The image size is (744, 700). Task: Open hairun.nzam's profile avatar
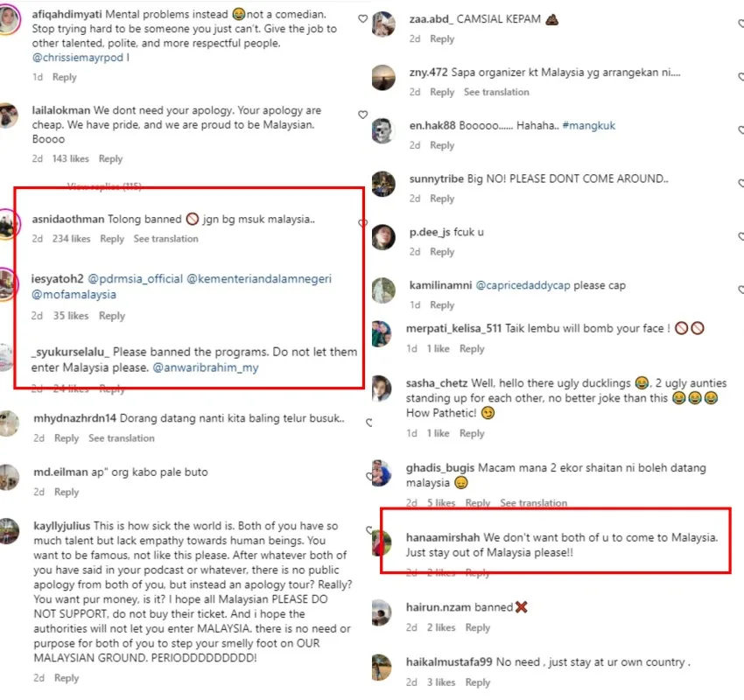[383, 612]
